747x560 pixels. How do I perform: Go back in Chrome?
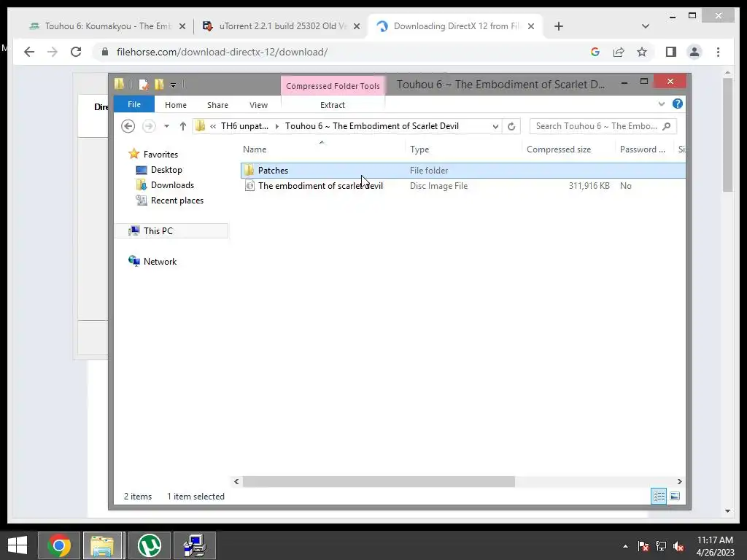[x=29, y=52]
